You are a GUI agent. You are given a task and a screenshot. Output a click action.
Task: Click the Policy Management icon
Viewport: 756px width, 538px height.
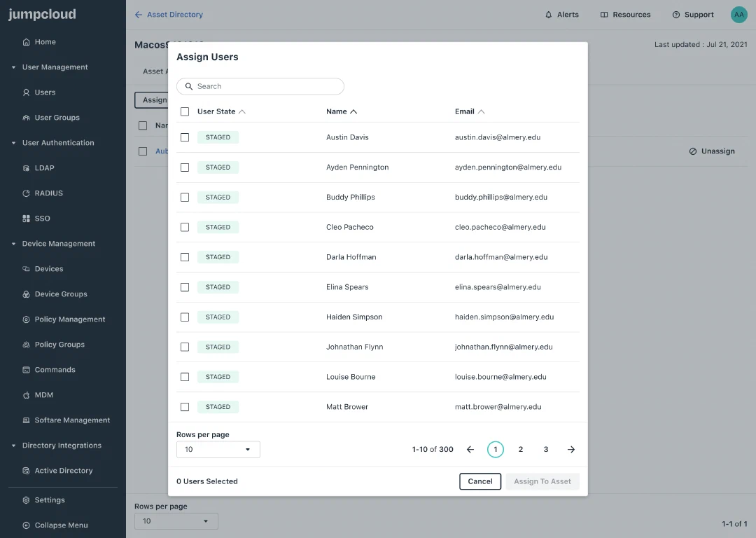[x=26, y=319]
